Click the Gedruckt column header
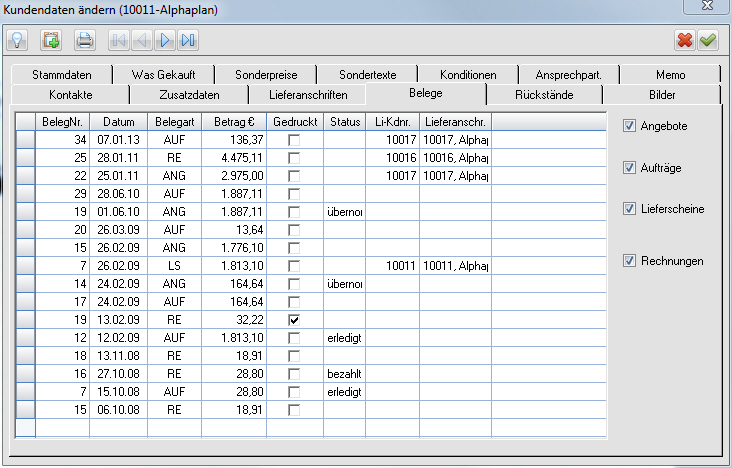This screenshot has height=468, width=732. [295, 122]
